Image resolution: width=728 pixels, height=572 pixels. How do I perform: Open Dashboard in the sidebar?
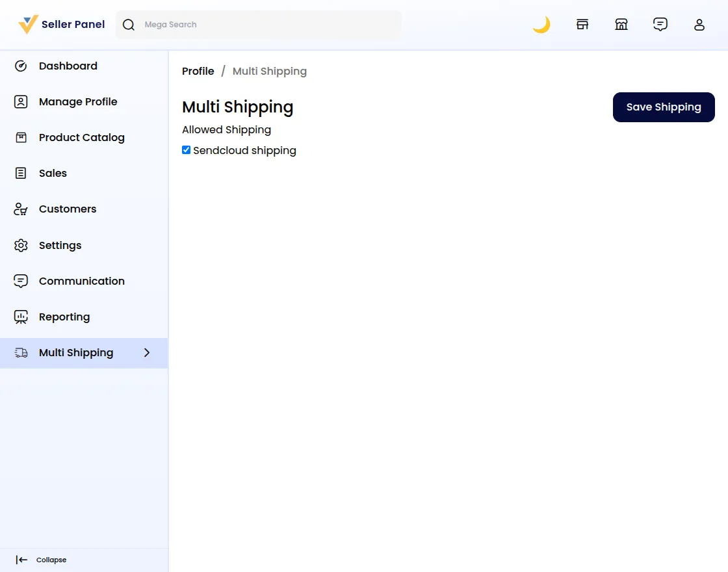68,66
